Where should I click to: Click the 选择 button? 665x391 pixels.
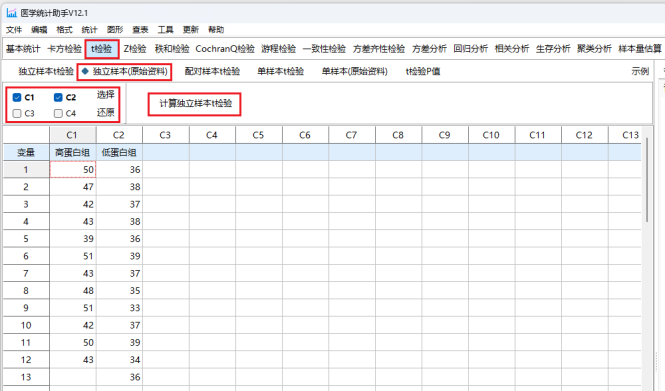click(106, 95)
